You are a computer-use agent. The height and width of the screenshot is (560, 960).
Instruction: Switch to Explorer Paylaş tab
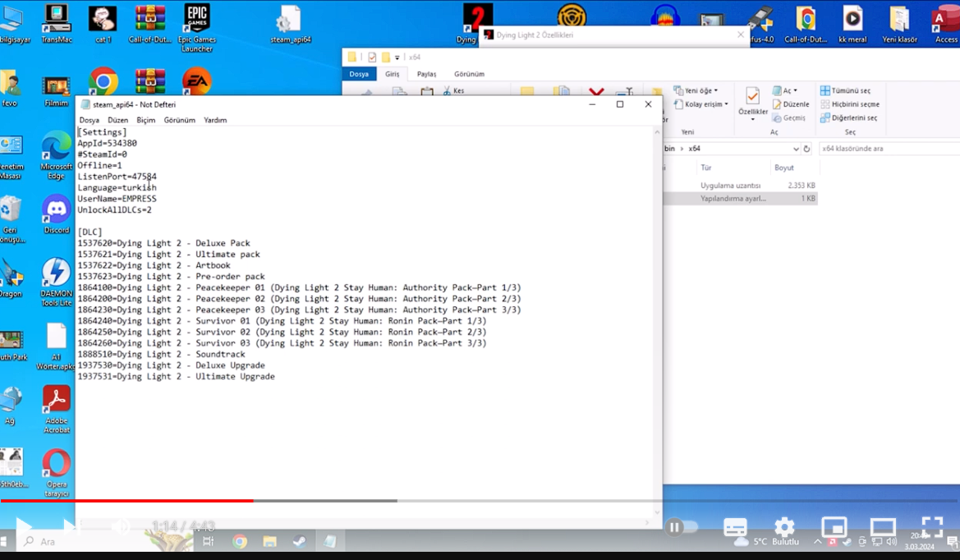426,74
